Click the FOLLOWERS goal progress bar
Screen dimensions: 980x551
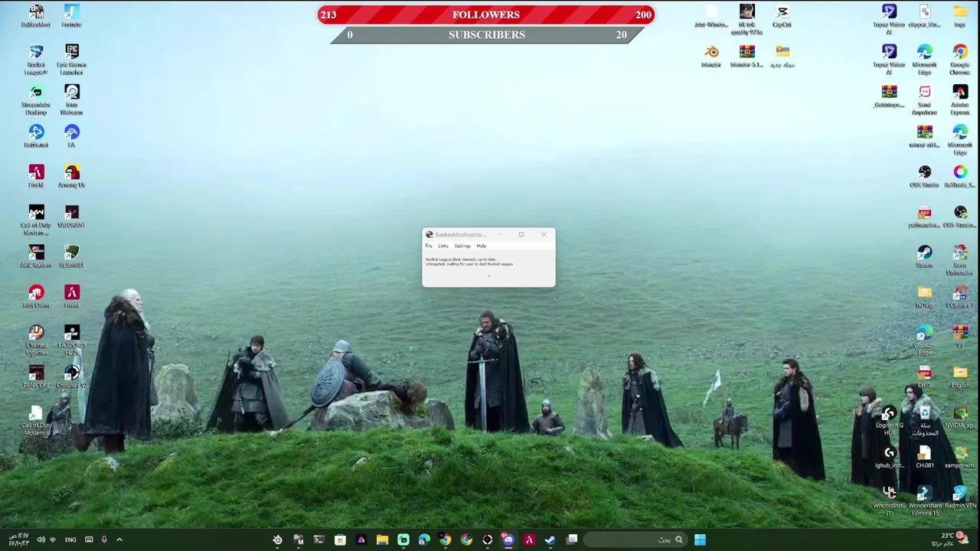pos(486,15)
